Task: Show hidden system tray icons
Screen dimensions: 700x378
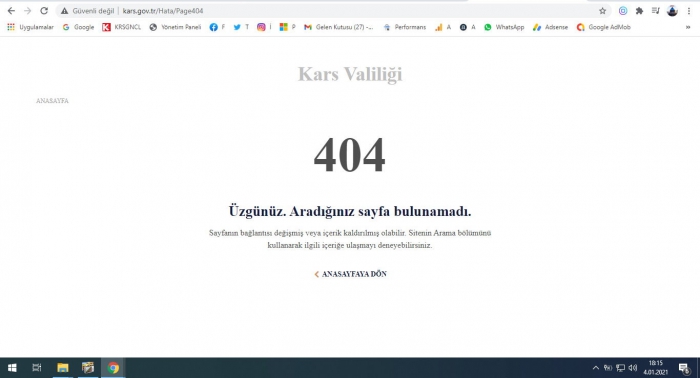Action: click(x=596, y=368)
